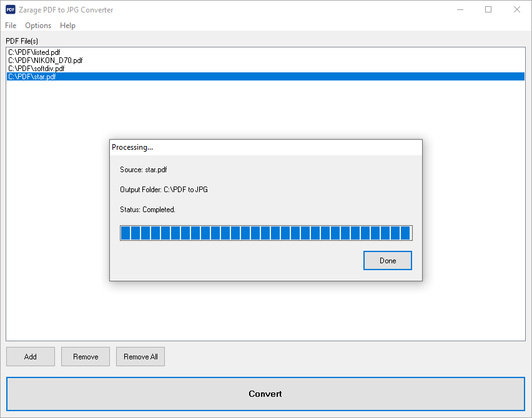Open the Options menu
The image size is (532, 418).
[x=38, y=26]
